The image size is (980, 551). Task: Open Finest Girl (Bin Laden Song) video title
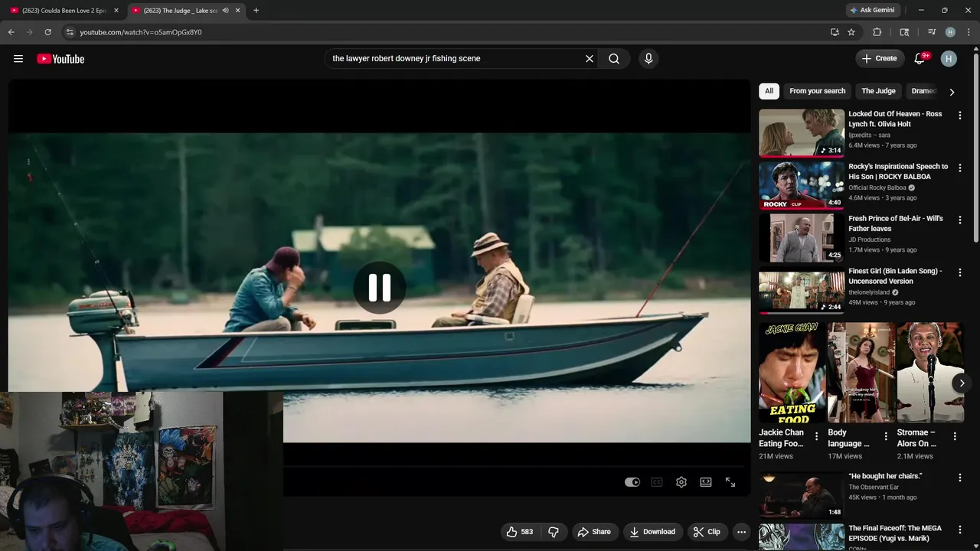tap(895, 276)
